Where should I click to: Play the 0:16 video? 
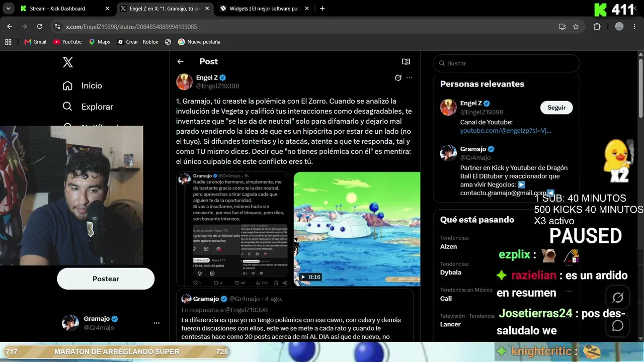tap(357, 229)
